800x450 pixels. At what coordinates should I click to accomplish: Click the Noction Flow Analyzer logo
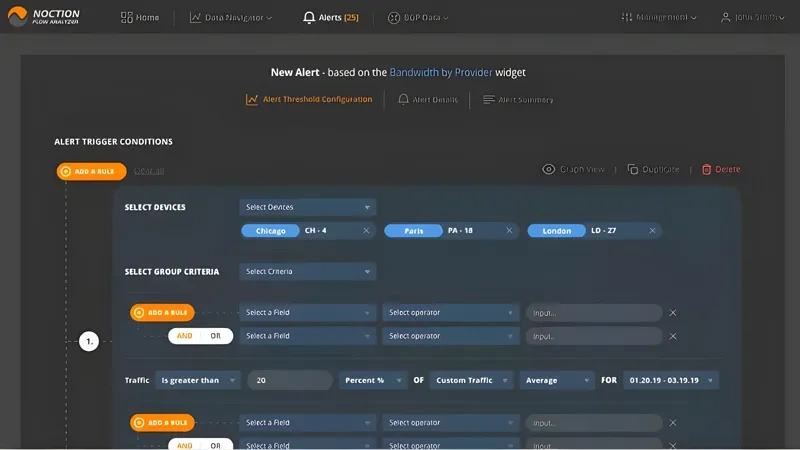(46, 18)
